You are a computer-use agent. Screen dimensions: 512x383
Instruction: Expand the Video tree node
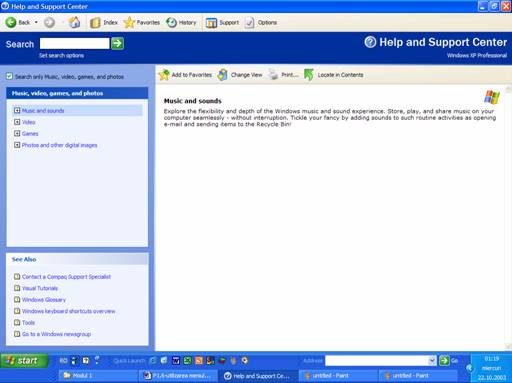[x=17, y=122]
